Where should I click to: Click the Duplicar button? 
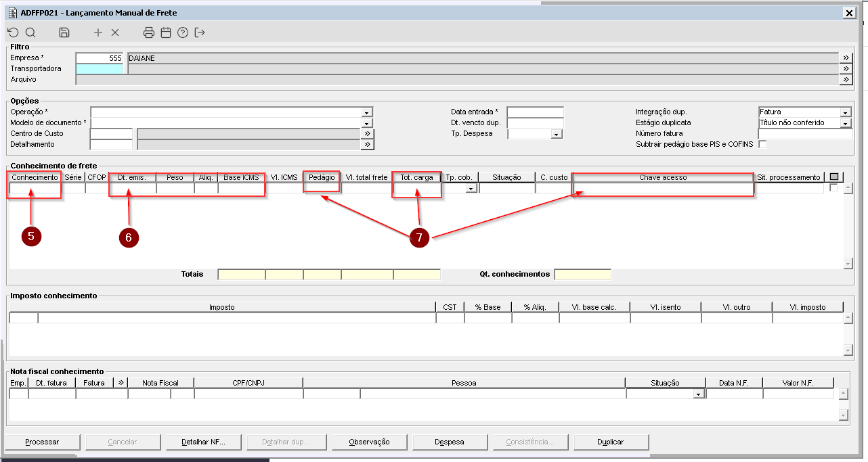(611, 442)
